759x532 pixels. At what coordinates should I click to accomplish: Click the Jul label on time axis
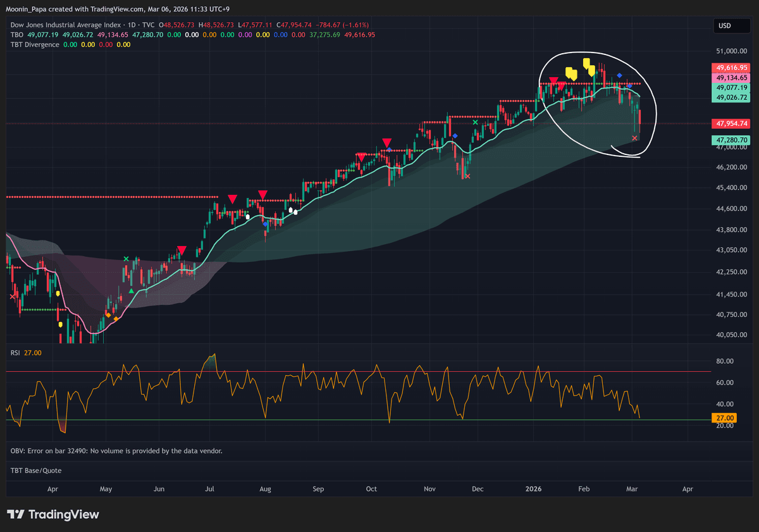(211, 489)
